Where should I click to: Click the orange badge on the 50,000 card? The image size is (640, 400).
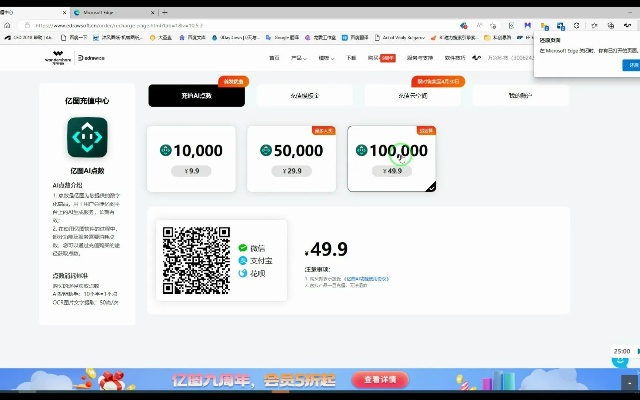tap(324, 131)
